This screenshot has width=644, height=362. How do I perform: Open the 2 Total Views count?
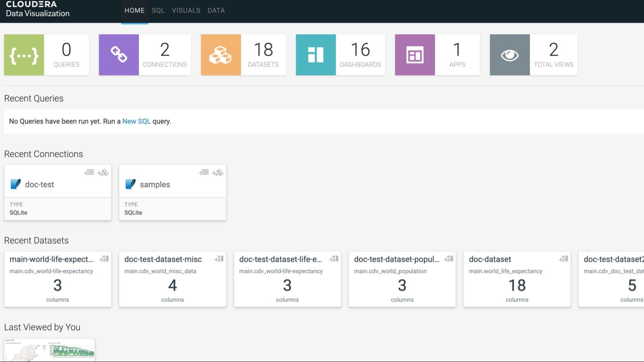[x=553, y=55]
